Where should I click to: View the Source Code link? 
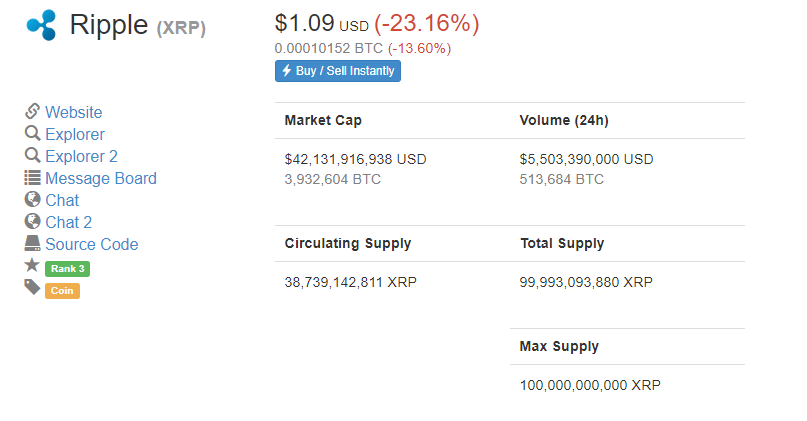[92, 244]
